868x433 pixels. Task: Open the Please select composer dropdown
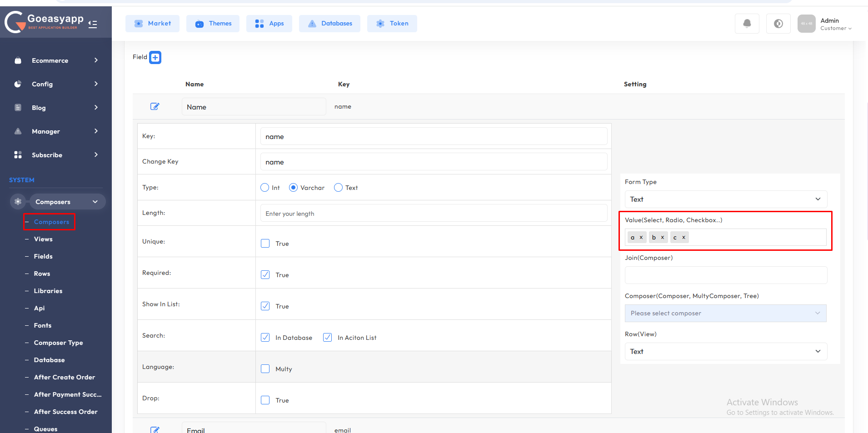725,314
